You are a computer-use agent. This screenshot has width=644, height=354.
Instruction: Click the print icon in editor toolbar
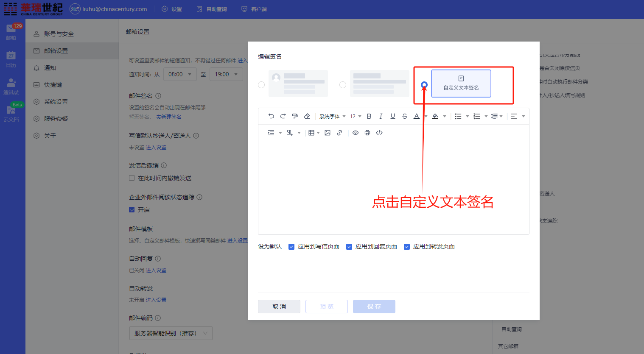tap(367, 133)
